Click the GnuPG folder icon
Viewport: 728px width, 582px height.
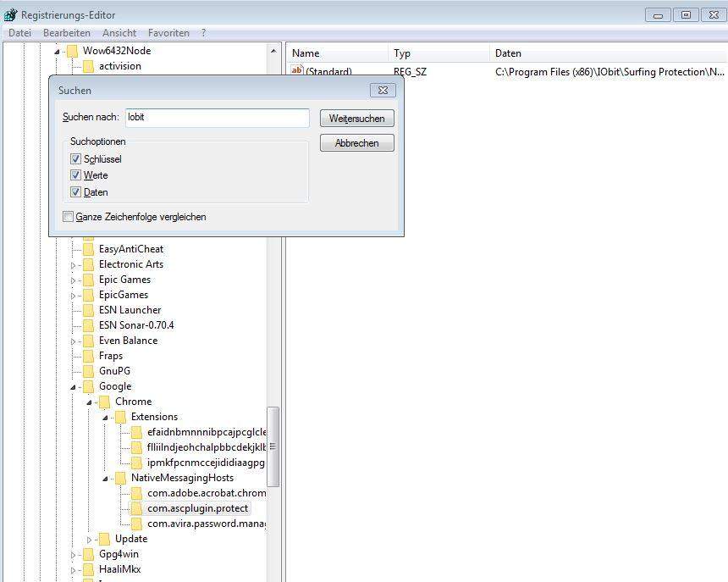point(89,371)
